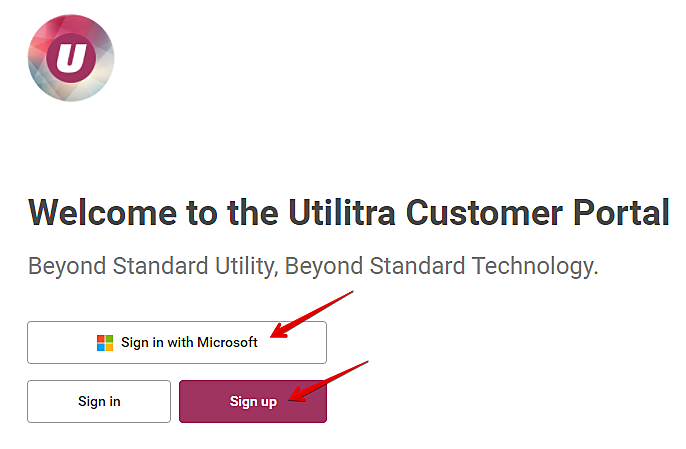Click the 'Sign in with Microsoft' label text
The width and height of the screenshot is (686, 449).
coord(189,343)
